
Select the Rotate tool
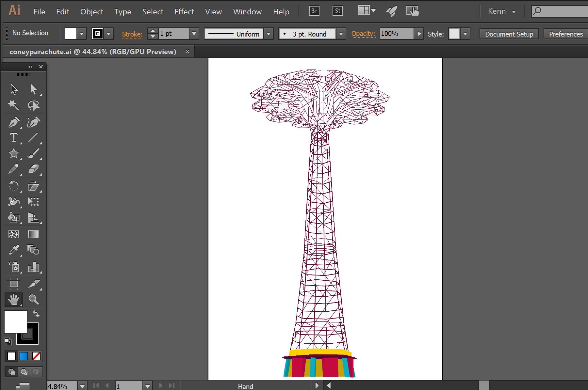(14, 186)
